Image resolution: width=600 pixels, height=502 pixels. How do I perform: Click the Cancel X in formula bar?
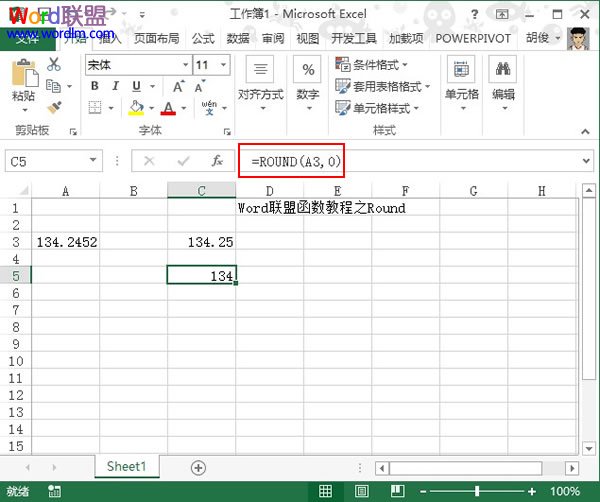(149, 161)
